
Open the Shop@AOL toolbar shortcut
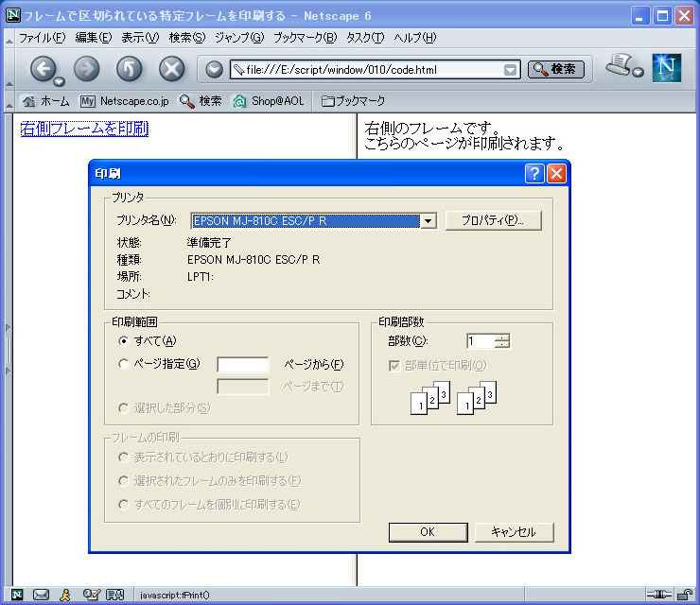click(269, 101)
